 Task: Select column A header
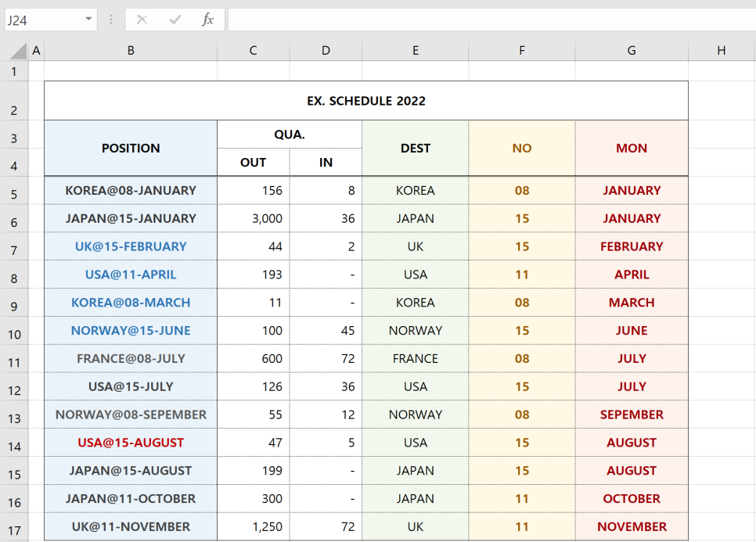(x=36, y=51)
